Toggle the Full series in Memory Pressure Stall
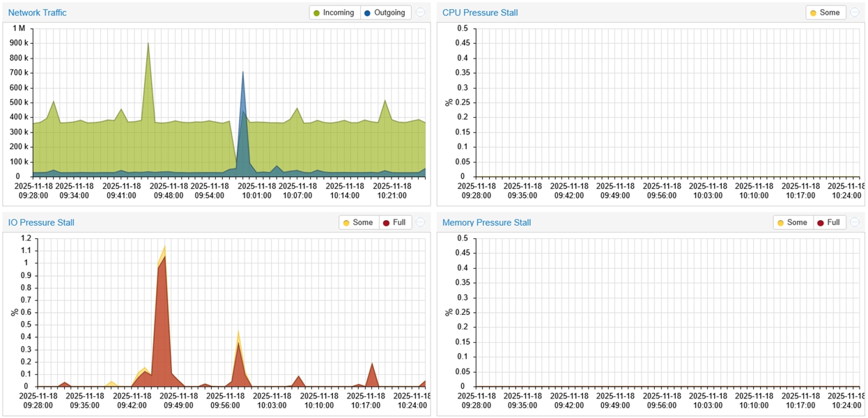The width and height of the screenshot is (868, 418). [828, 222]
